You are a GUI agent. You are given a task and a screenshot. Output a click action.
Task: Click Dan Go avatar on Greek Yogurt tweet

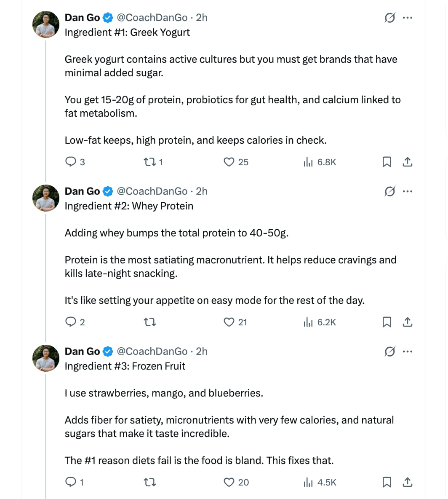click(46, 24)
